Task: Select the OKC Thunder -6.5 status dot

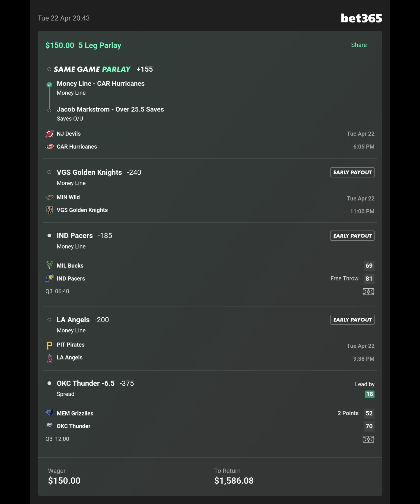Action: point(49,383)
